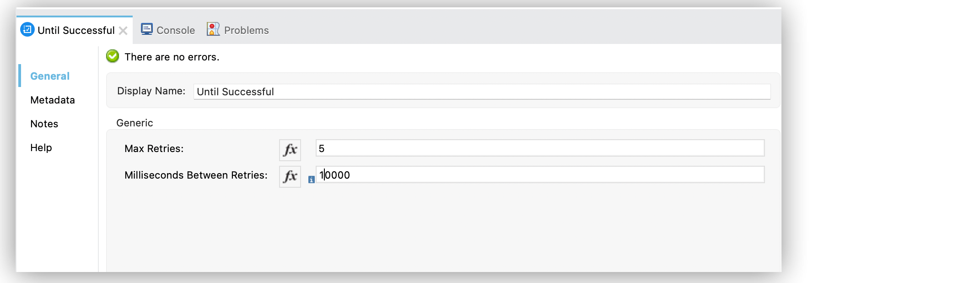Open expression editor for Milliseconds Between Retries
980x283 pixels.
pyautogui.click(x=290, y=176)
